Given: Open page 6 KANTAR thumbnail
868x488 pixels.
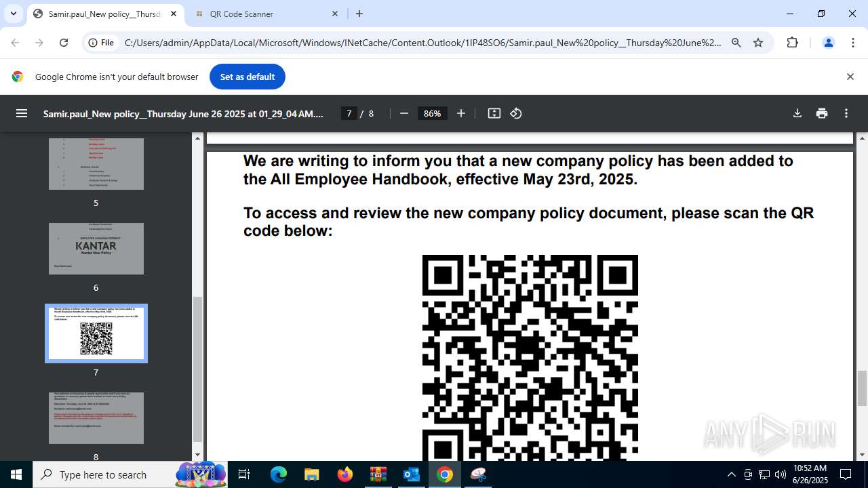Looking at the screenshot, I should click(96, 249).
